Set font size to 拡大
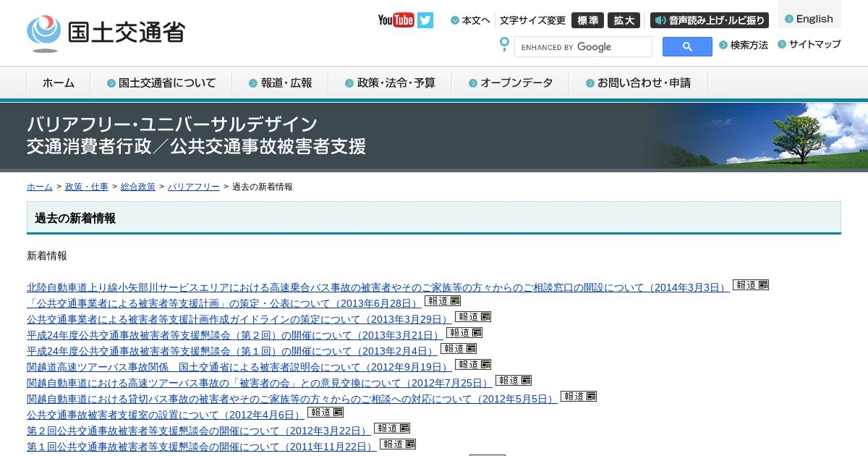The image size is (868, 456). point(624,20)
